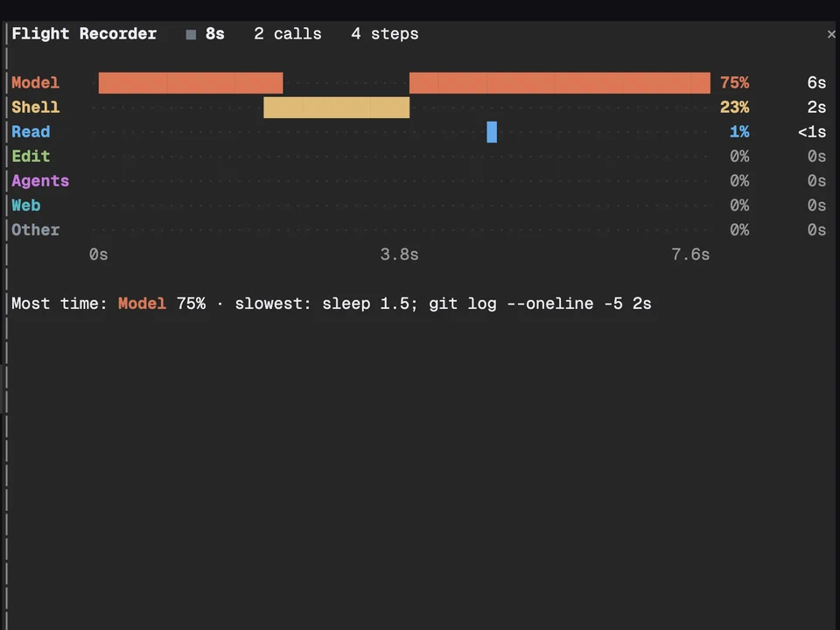Select the Model row label
This screenshot has width=840, height=630.
tap(35, 82)
